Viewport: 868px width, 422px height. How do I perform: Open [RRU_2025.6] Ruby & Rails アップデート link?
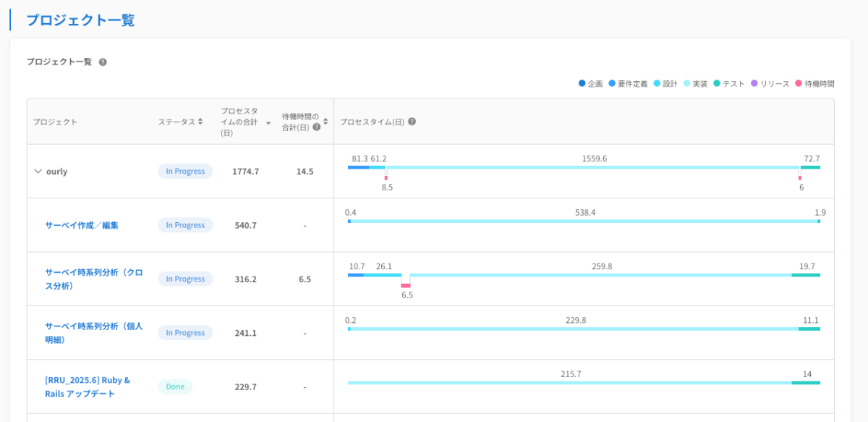[x=88, y=387]
